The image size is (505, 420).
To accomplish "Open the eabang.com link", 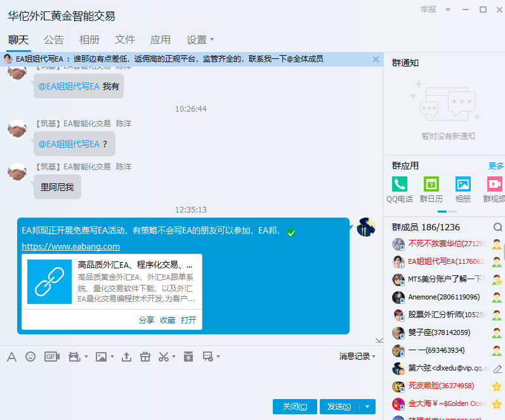I will pyautogui.click(x=71, y=246).
